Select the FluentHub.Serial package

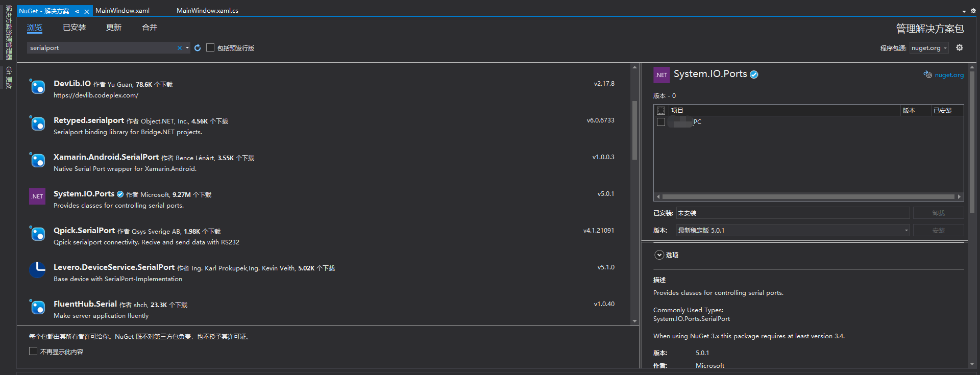pyautogui.click(x=324, y=309)
